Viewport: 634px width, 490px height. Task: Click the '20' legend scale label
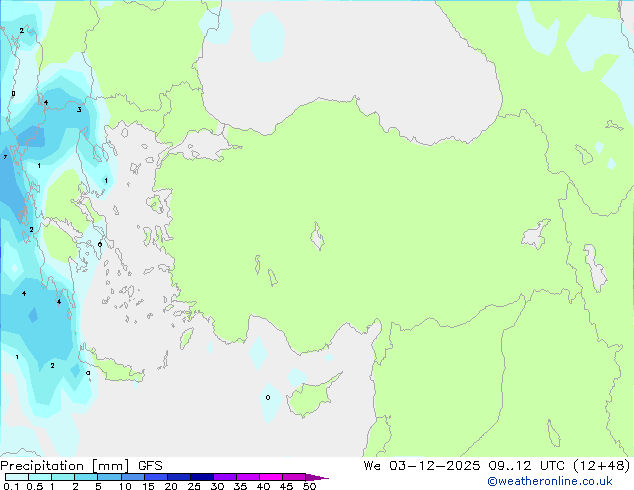pyautogui.click(x=171, y=486)
